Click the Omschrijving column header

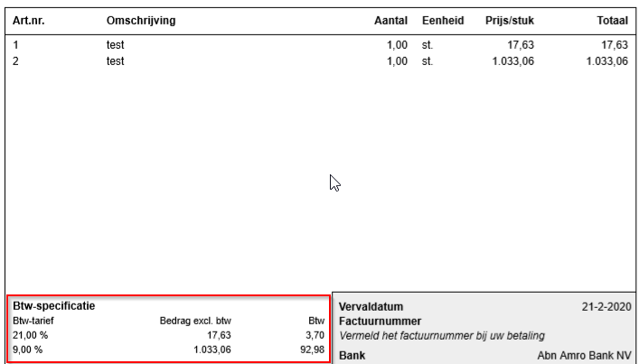pos(141,21)
